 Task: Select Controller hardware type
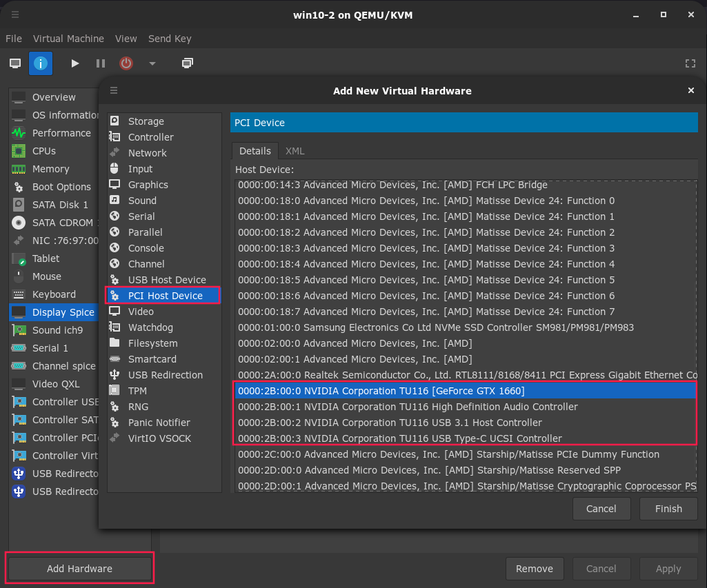[x=165, y=137]
